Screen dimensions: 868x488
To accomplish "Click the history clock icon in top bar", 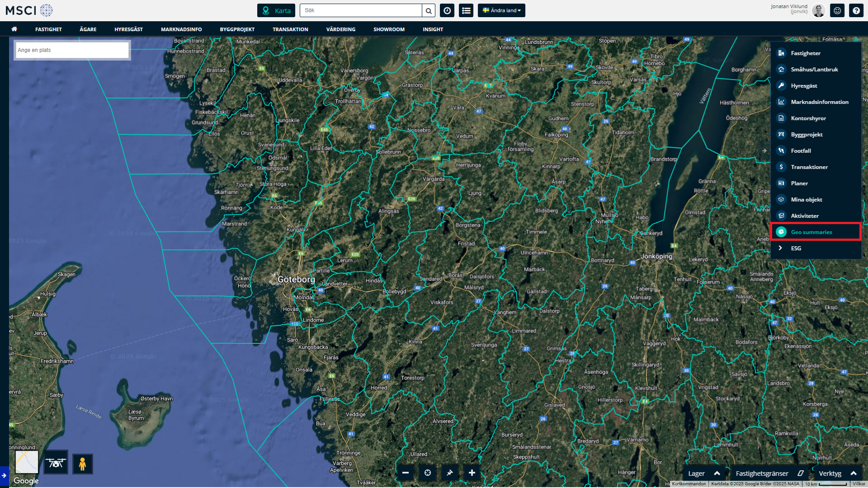I will coord(447,10).
